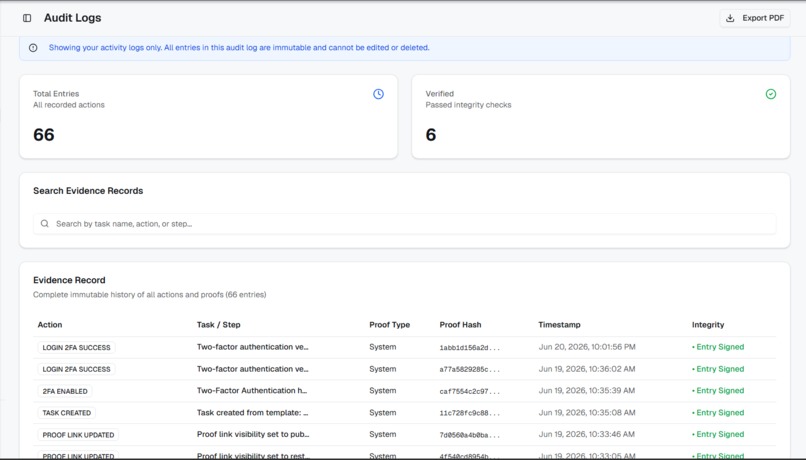Click the Proof Type column header

pyautogui.click(x=390, y=325)
